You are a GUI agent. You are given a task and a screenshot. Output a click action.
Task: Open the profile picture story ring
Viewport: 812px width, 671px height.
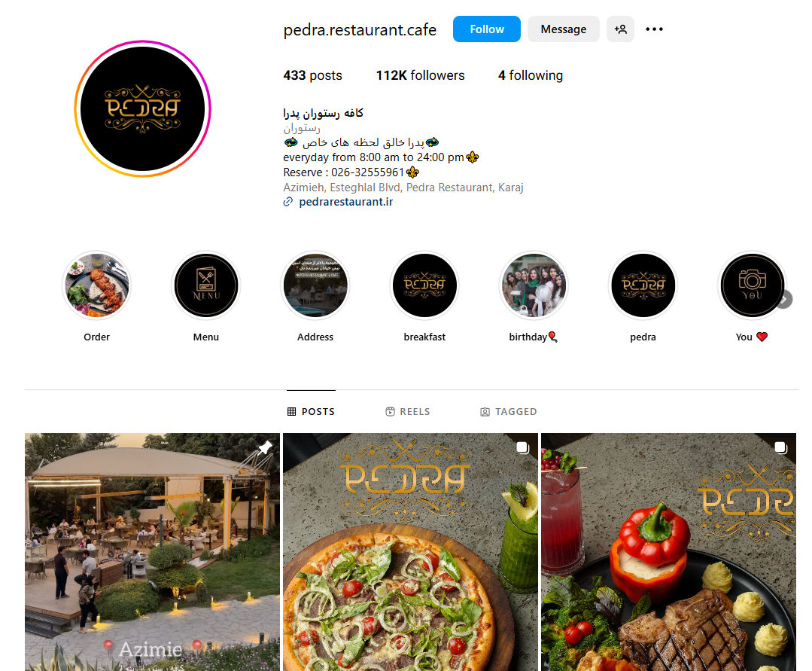[x=142, y=108]
